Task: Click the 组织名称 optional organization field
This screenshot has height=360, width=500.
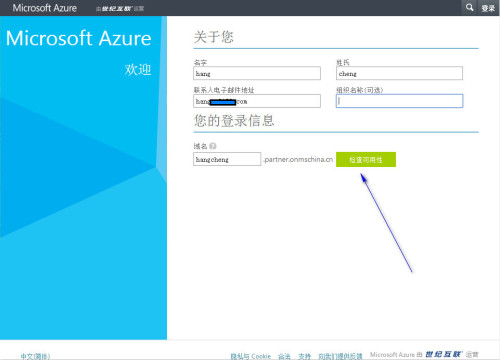Action: pyautogui.click(x=399, y=101)
